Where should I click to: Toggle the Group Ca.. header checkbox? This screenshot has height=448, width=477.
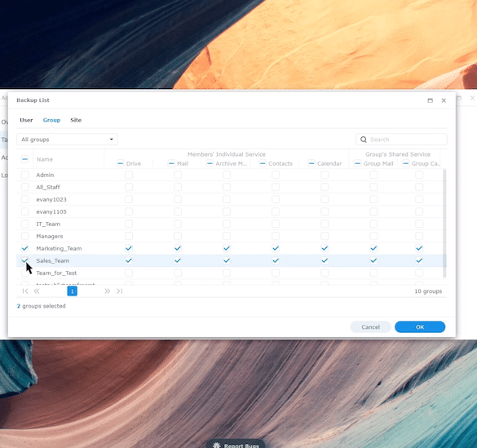405,163
